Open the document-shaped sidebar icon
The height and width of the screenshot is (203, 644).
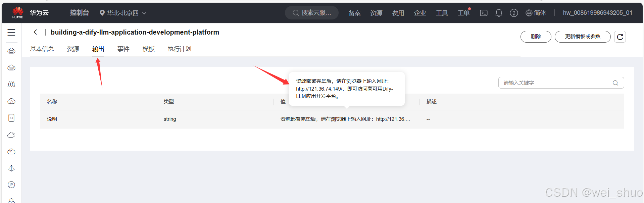tap(11, 118)
